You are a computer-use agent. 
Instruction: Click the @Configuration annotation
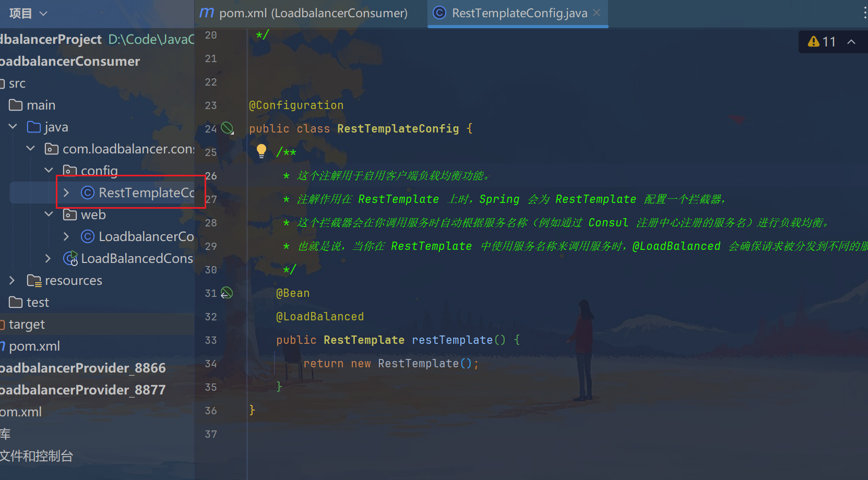point(296,105)
